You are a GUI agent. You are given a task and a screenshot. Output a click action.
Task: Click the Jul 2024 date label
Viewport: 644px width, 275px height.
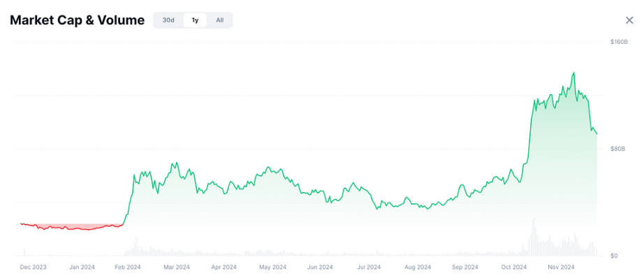tap(368, 267)
